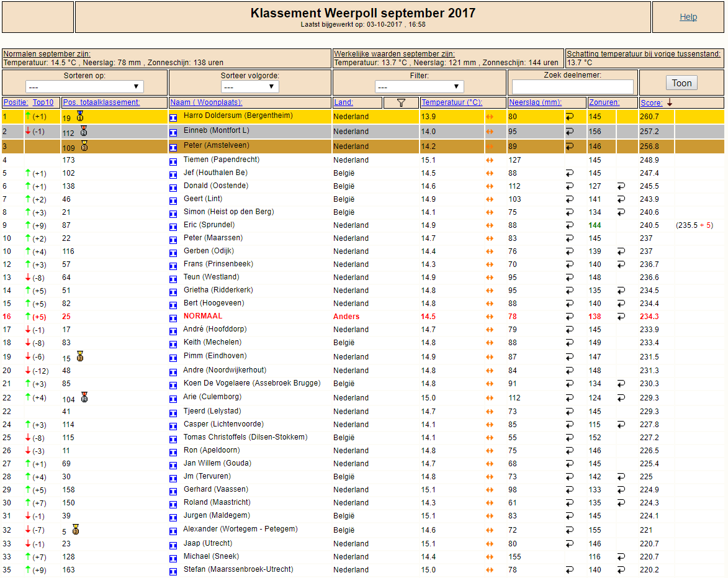Click the Toon button

tap(681, 83)
